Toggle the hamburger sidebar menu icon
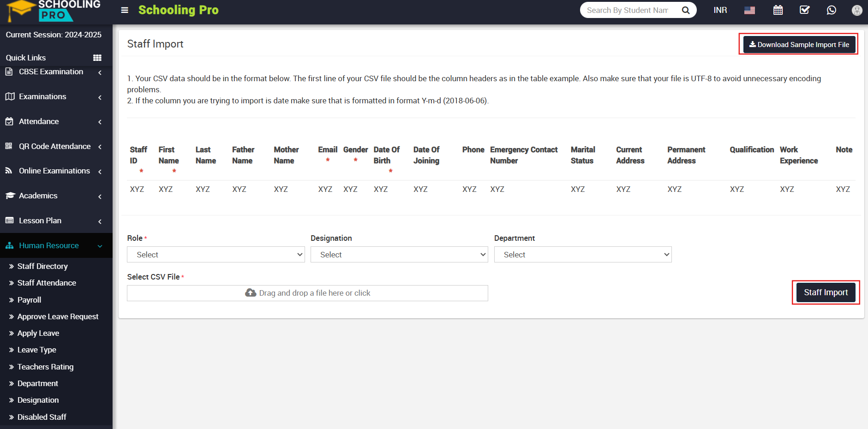Image resolution: width=868 pixels, height=429 pixels. [x=125, y=10]
